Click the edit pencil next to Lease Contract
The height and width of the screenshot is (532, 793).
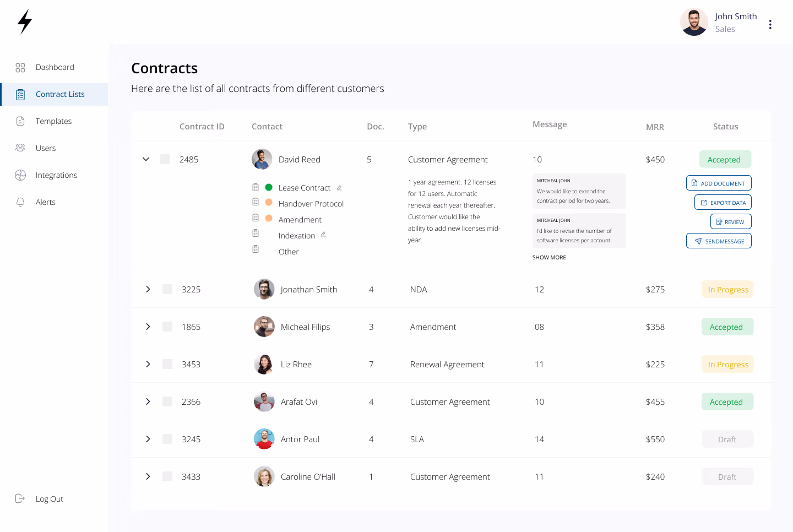(339, 188)
